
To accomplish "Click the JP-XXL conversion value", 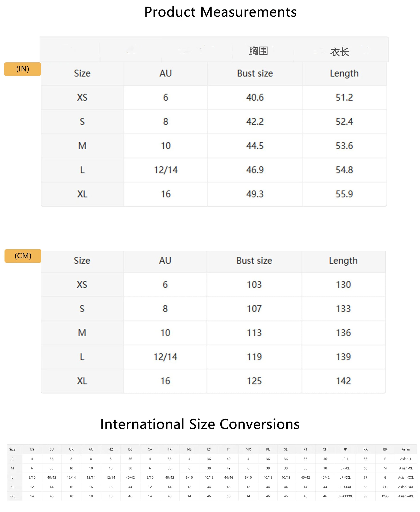I will 345,477.
